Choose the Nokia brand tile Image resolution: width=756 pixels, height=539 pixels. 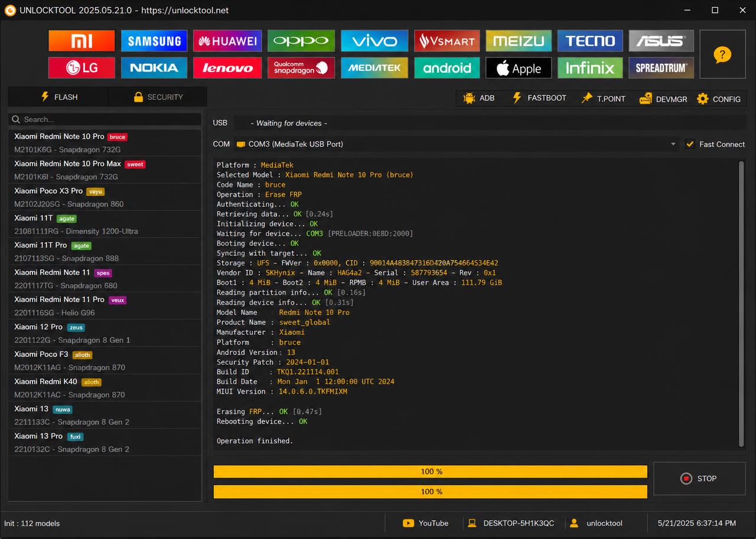click(x=154, y=68)
